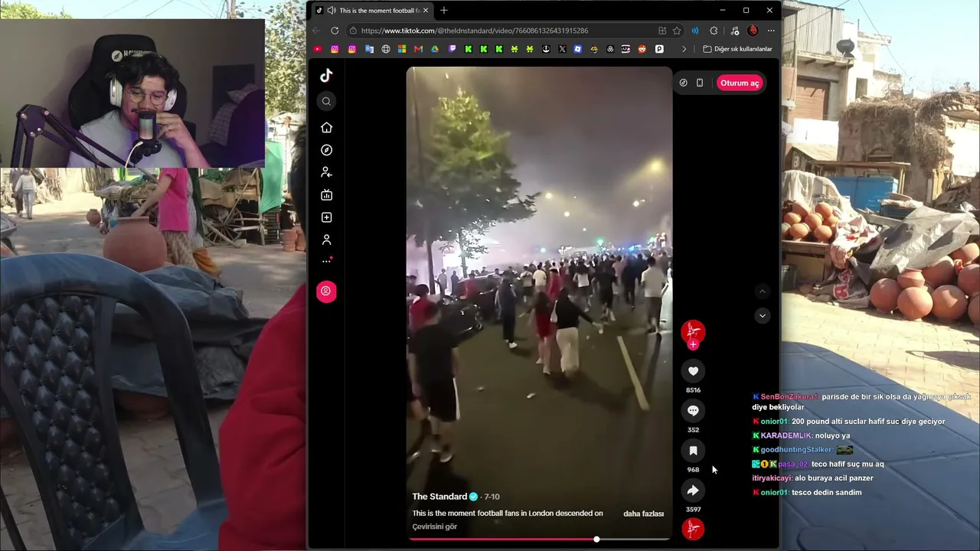Open the YouTube bookmark
980x551 pixels.
coord(318,49)
